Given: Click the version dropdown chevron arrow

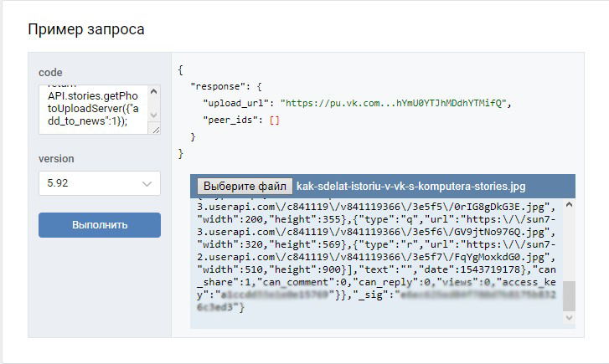Looking at the screenshot, I should [148, 184].
